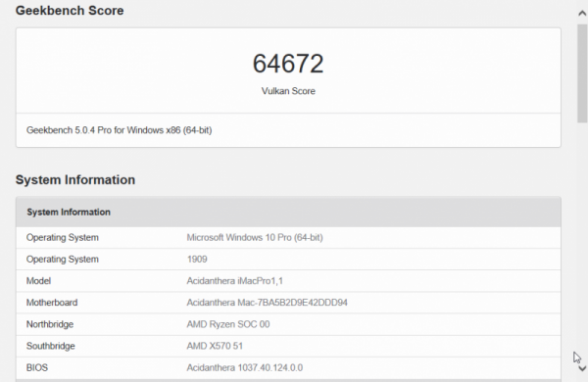Click the scrollbar up arrow
The image size is (588, 382).
pyautogui.click(x=582, y=14)
